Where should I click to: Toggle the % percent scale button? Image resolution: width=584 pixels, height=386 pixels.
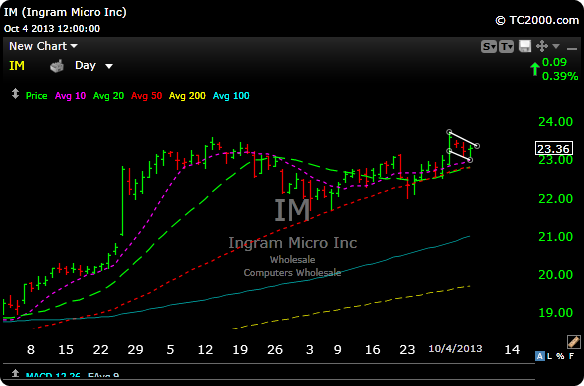[560, 356]
